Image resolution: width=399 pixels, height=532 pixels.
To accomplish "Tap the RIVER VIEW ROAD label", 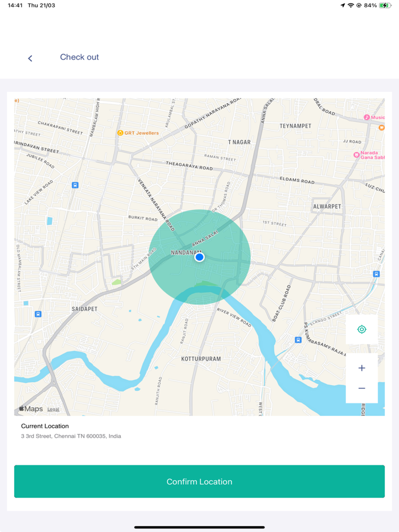I will click(x=234, y=317).
